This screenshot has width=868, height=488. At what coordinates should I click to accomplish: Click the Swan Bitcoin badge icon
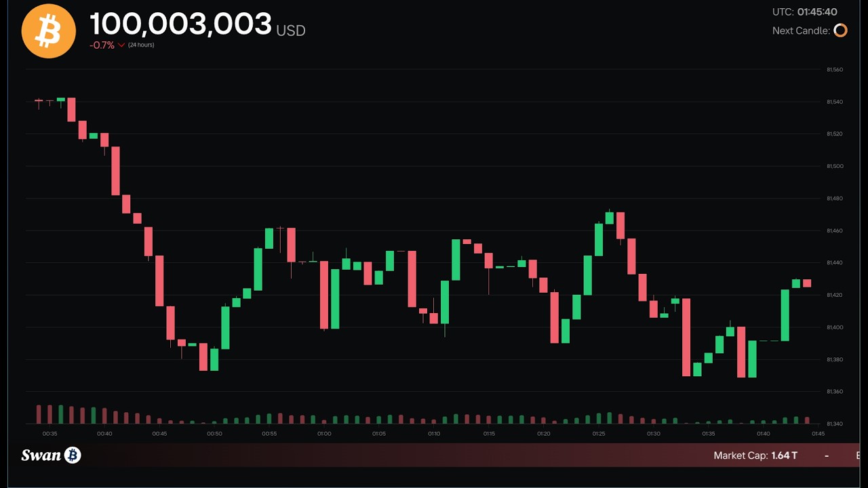[x=73, y=455]
